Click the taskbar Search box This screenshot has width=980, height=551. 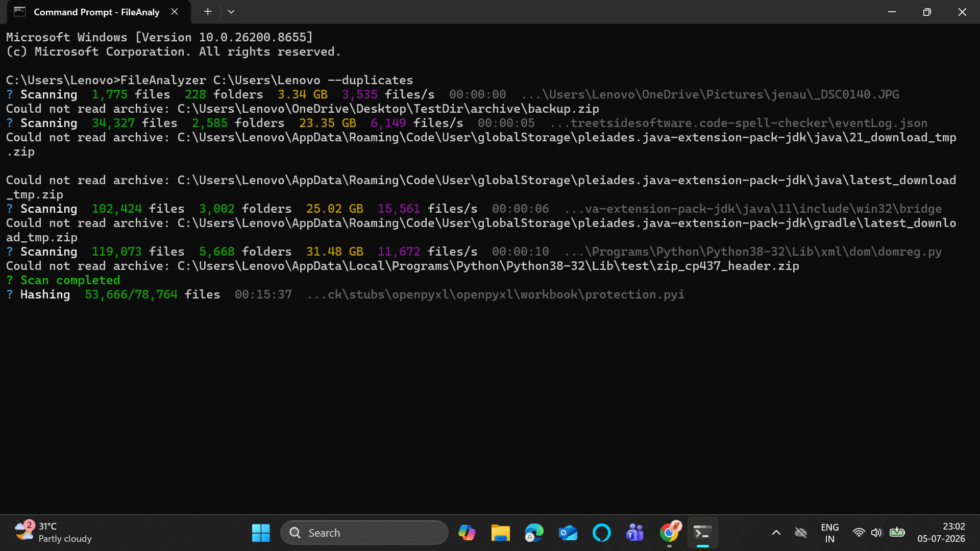click(364, 533)
